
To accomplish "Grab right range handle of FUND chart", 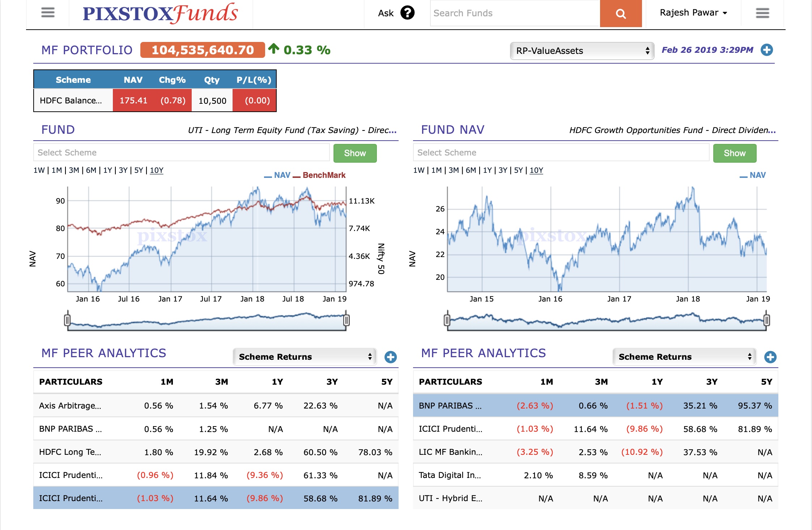I will pyautogui.click(x=346, y=320).
